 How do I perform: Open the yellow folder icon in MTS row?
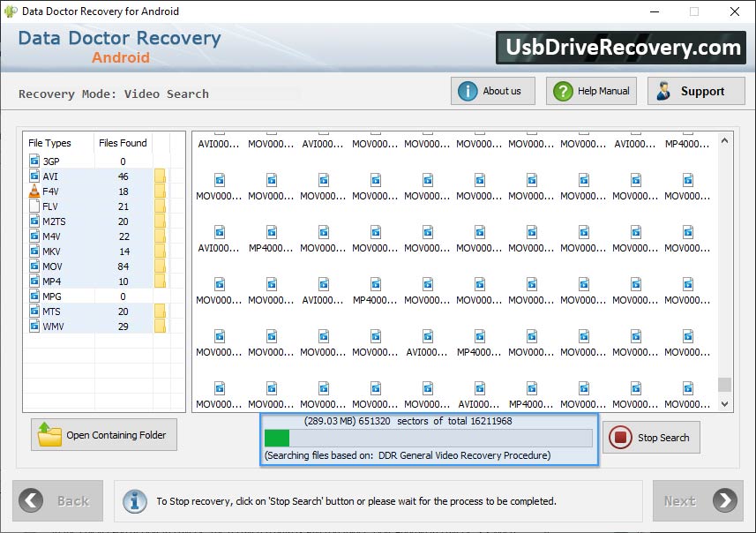click(160, 312)
